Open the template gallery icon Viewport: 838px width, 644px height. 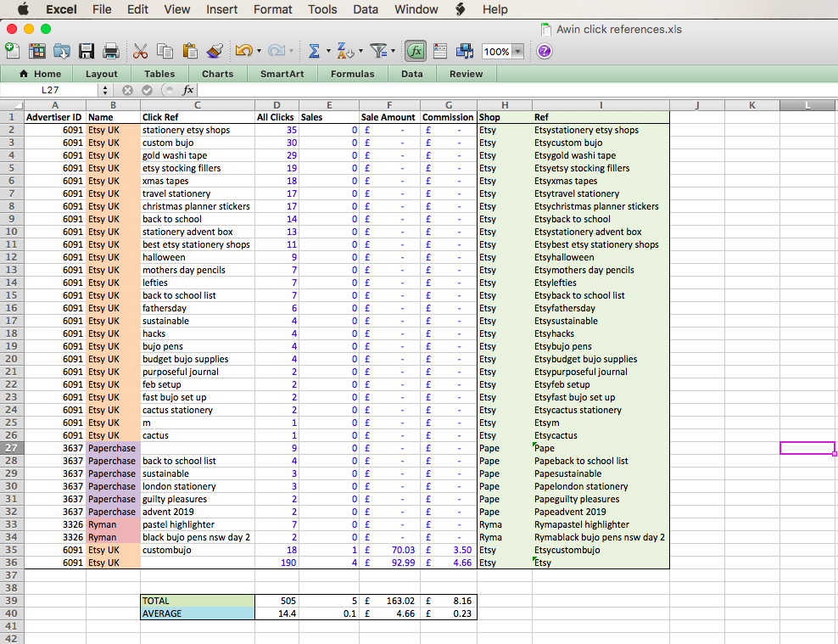[x=36, y=51]
